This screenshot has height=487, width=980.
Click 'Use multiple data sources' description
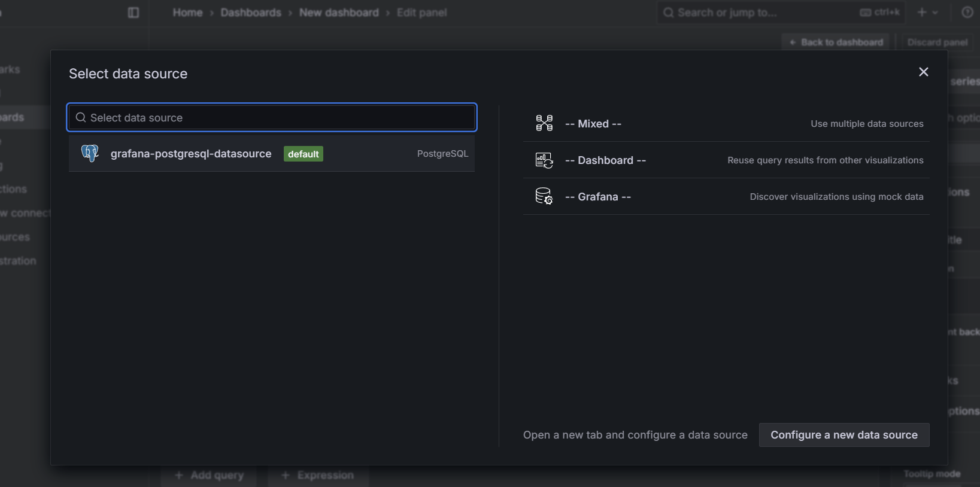coord(867,124)
